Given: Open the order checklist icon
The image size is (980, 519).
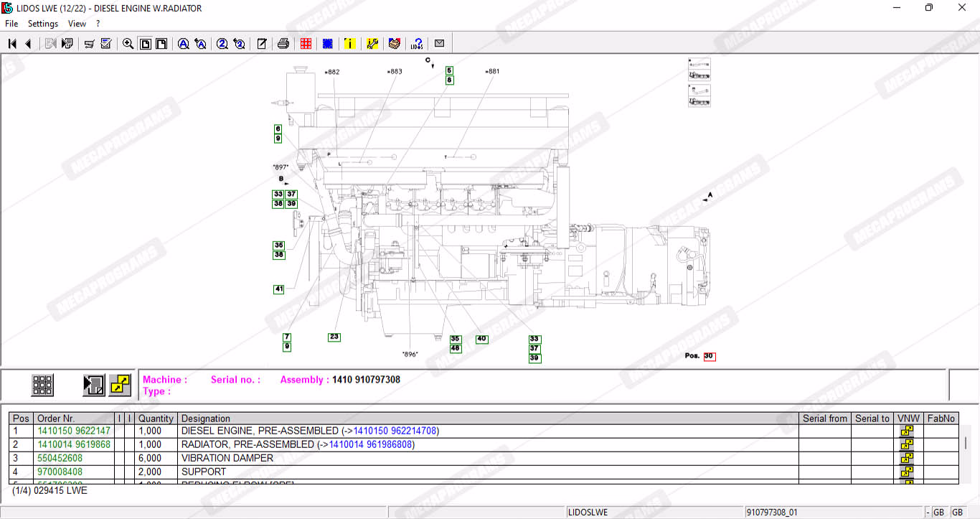Looking at the screenshot, I should click(x=106, y=44).
